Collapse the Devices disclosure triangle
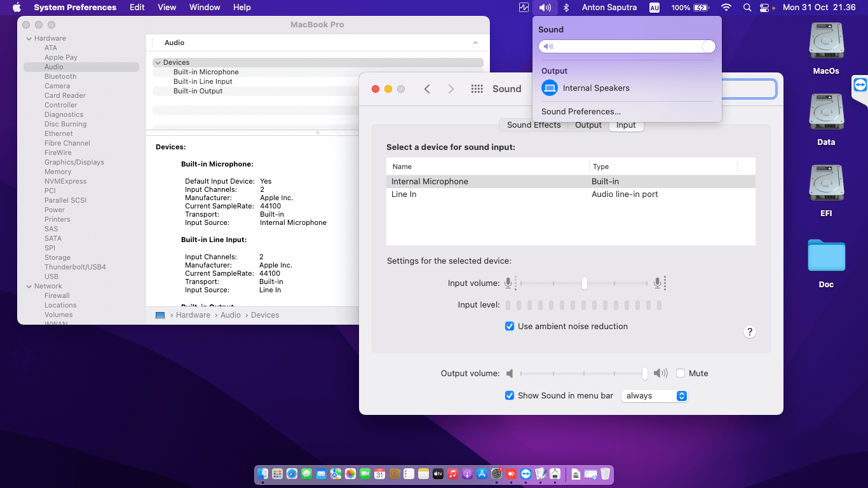Image resolution: width=868 pixels, height=488 pixels. coord(157,63)
